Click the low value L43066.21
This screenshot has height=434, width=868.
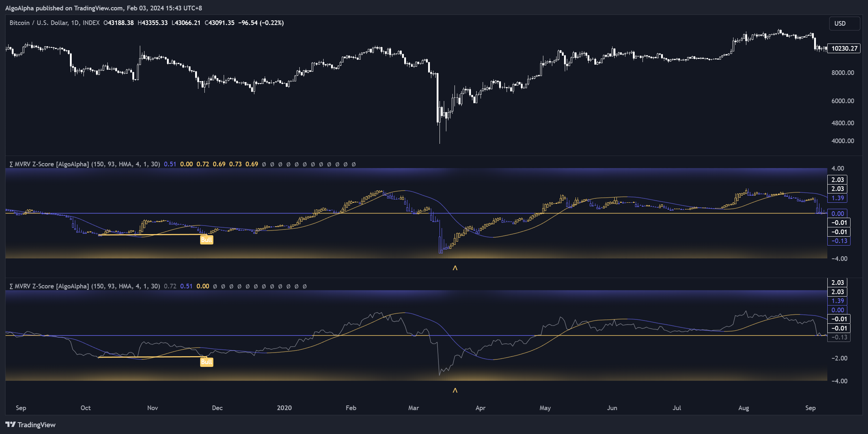[x=186, y=23]
